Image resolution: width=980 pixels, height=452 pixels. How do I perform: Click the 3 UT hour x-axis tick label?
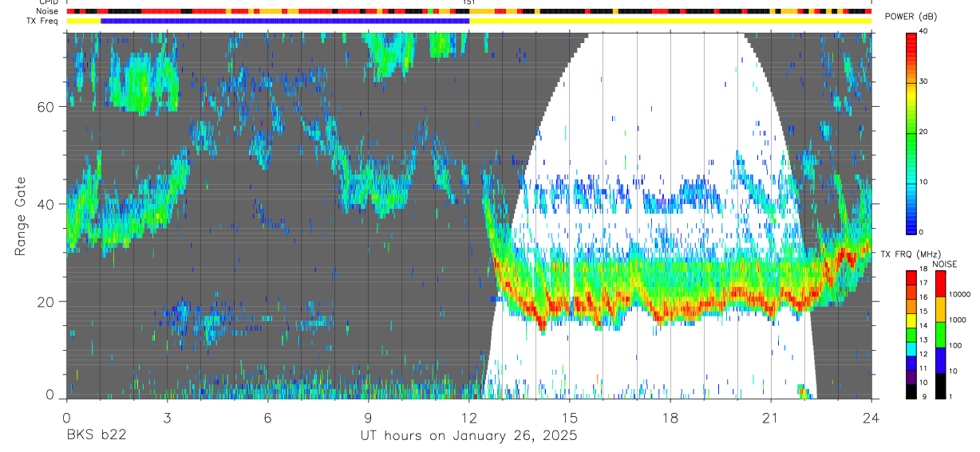pos(167,417)
